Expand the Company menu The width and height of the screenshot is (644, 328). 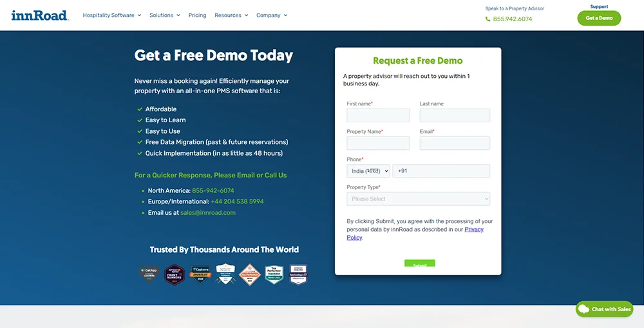click(x=272, y=15)
